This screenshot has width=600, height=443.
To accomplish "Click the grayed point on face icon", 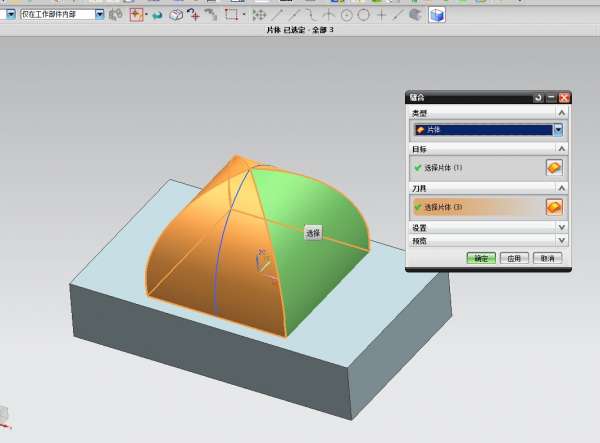I will (x=416, y=15).
